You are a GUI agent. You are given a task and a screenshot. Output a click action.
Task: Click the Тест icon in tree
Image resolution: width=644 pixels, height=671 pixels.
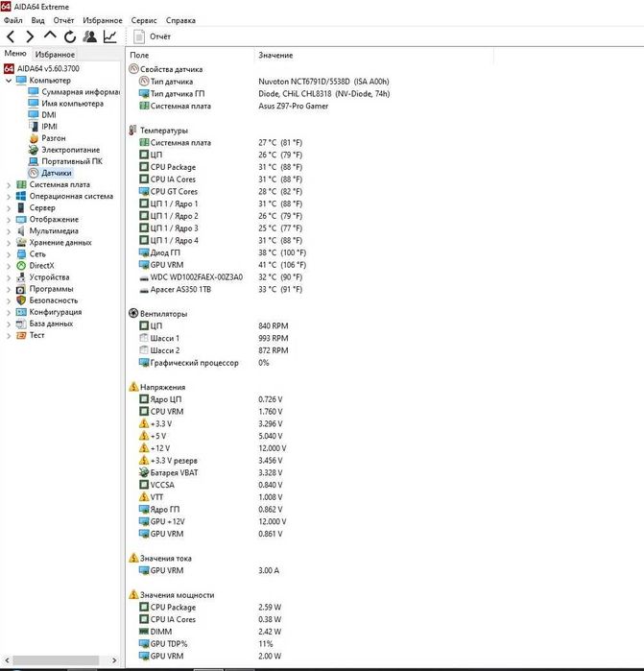21,335
